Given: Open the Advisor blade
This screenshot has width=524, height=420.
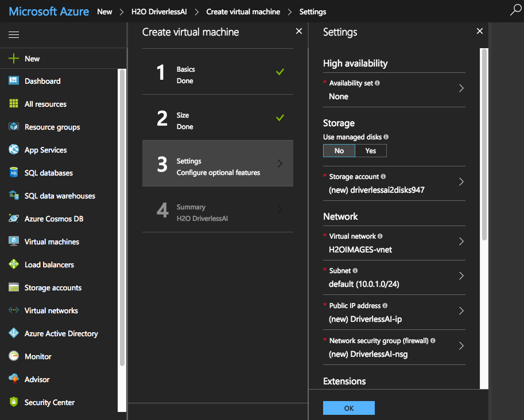Looking at the screenshot, I should tap(38, 379).
